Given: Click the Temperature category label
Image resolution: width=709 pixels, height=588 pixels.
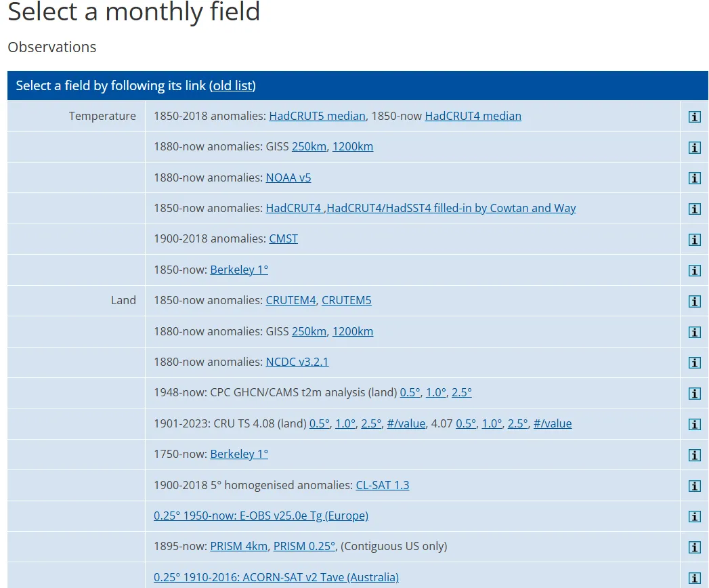Looking at the screenshot, I should point(102,117).
